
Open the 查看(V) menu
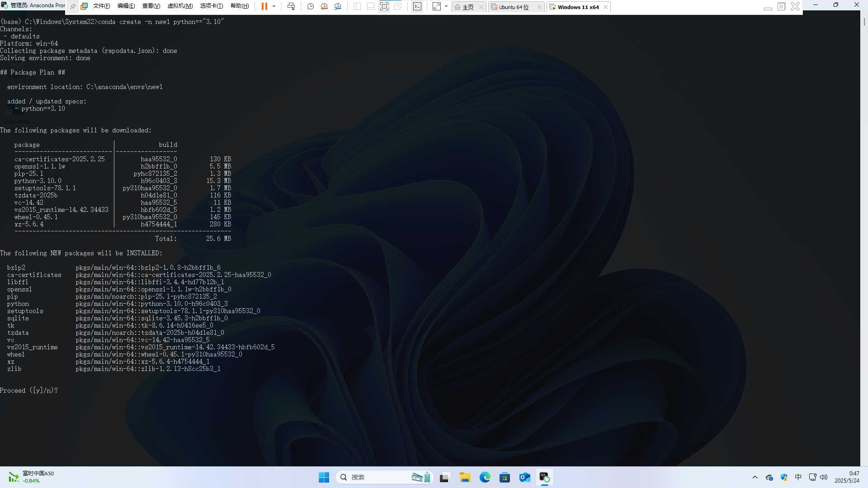151,6
